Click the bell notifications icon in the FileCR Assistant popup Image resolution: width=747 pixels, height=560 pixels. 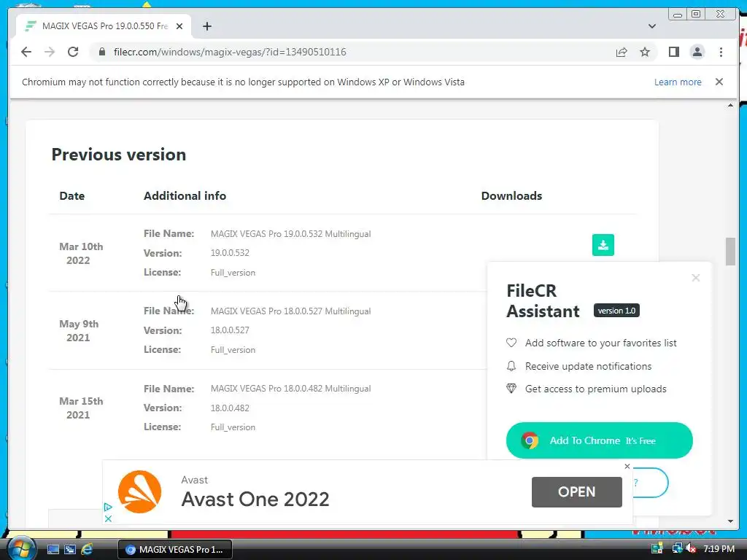tap(511, 366)
